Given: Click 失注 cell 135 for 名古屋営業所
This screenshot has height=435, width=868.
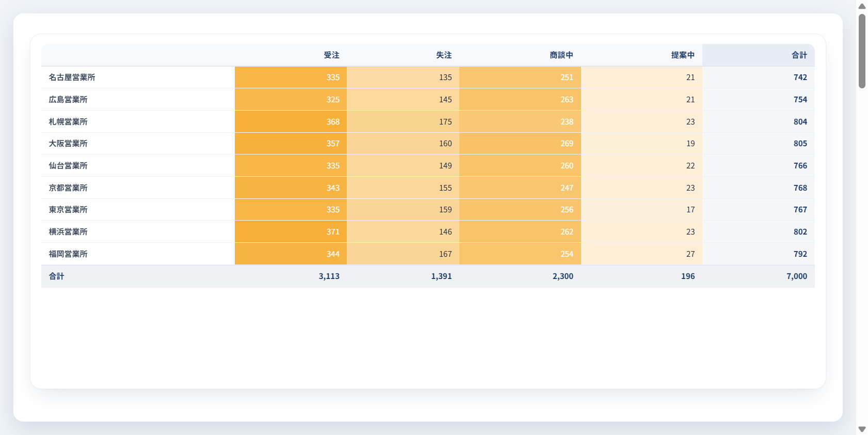Looking at the screenshot, I should point(403,77).
